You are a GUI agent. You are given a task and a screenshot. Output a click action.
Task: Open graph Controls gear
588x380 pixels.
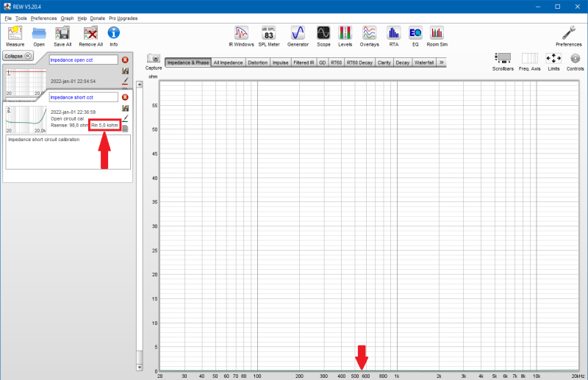click(x=575, y=62)
